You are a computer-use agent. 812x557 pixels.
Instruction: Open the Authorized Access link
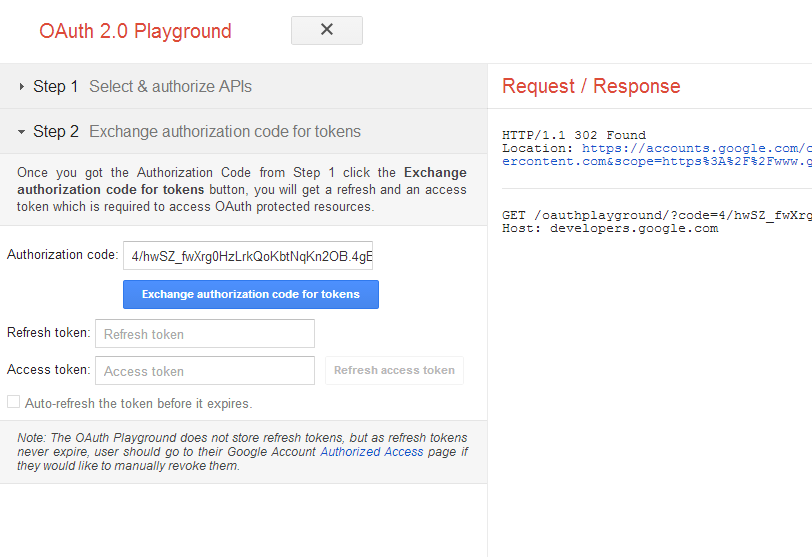pos(372,452)
